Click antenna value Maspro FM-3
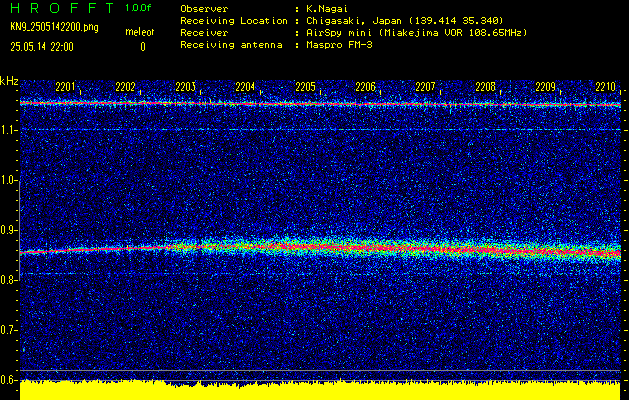Viewport: 629px width, 400px height. click(x=339, y=45)
